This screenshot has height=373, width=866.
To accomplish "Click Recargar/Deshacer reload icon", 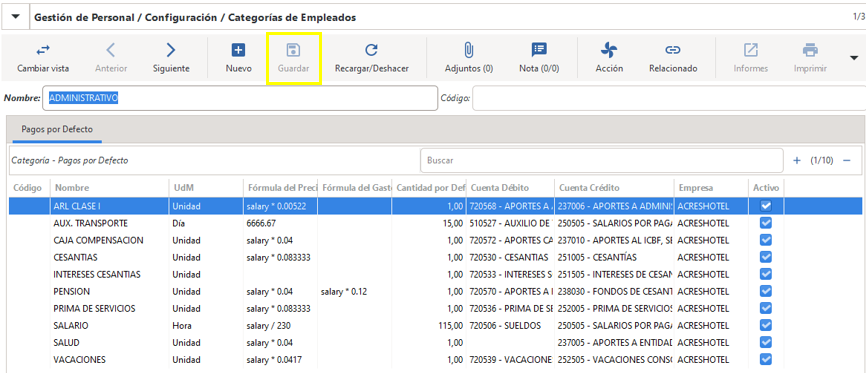I will 371,50.
